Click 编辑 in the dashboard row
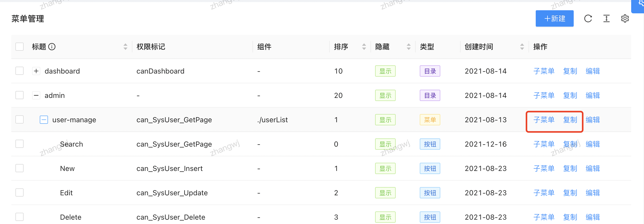This screenshot has width=644, height=224. pyautogui.click(x=593, y=71)
